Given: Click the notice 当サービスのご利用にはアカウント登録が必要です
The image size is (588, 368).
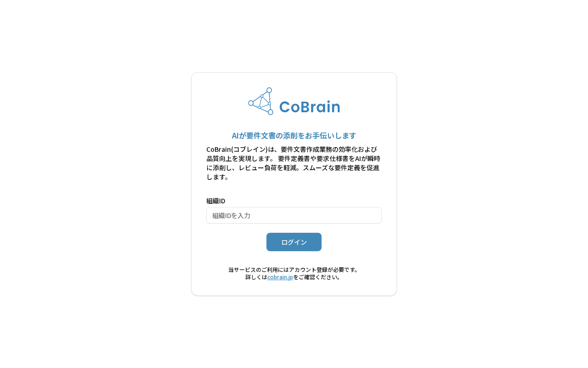Looking at the screenshot, I should click(293, 270).
